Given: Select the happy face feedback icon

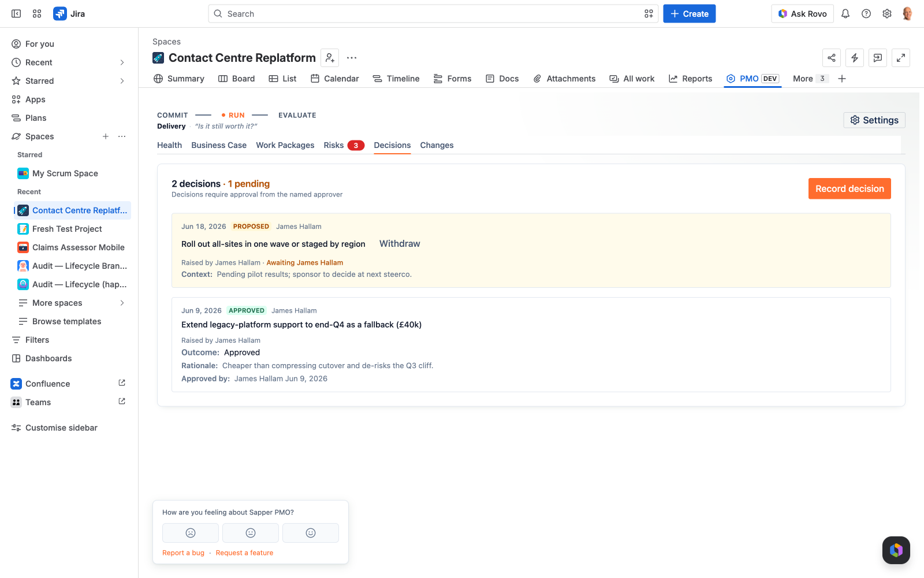Looking at the screenshot, I should [x=311, y=533].
